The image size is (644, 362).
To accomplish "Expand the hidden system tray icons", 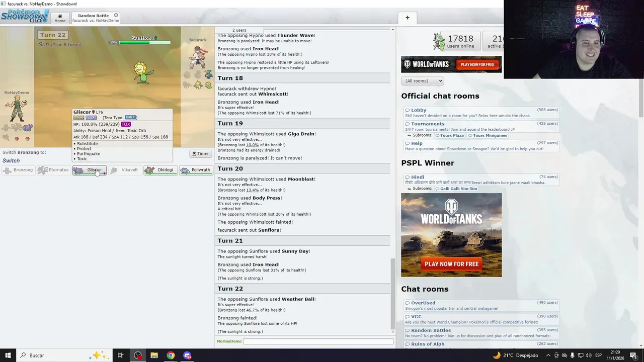I will click(x=548, y=355).
